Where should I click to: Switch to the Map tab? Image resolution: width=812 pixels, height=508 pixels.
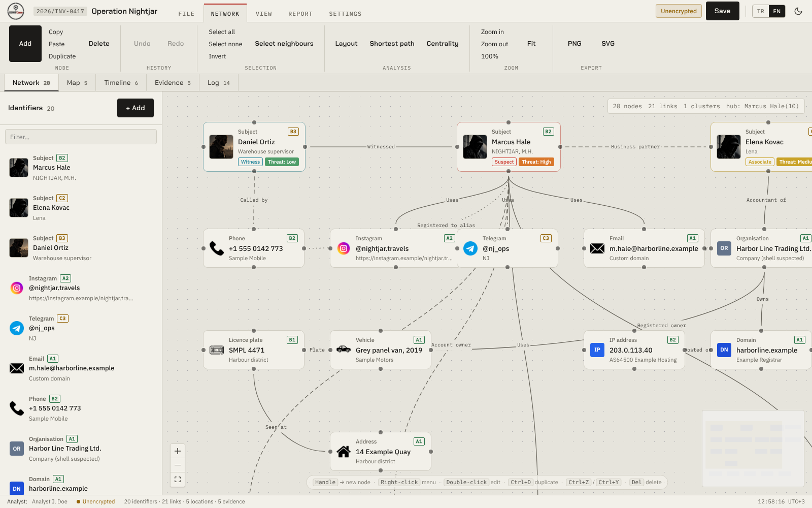point(77,83)
